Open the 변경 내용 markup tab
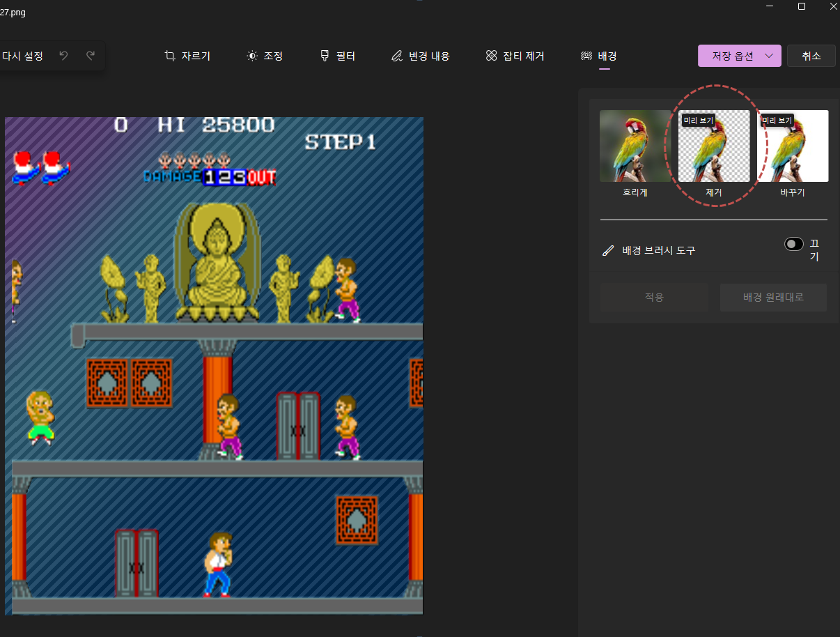Image resolution: width=840 pixels, height=637 pixels. pyautogui.click(x=421, y=56)
